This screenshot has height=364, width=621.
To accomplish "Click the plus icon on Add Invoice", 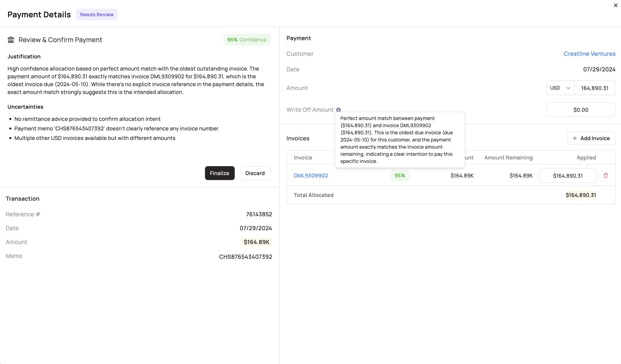I will tap(575, 138).
